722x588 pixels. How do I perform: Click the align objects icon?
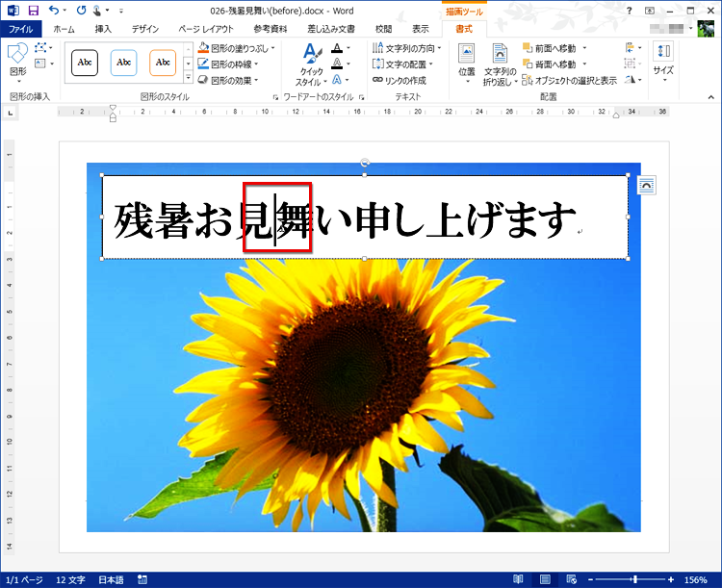coord(630,47)
